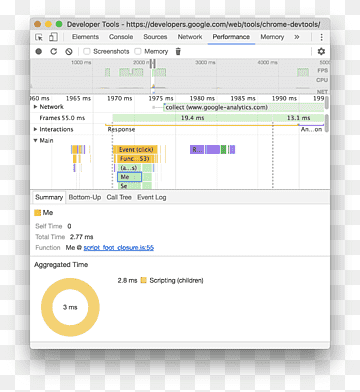Open the Sources tab
360x392 pixels.
[x=155, y=37]
